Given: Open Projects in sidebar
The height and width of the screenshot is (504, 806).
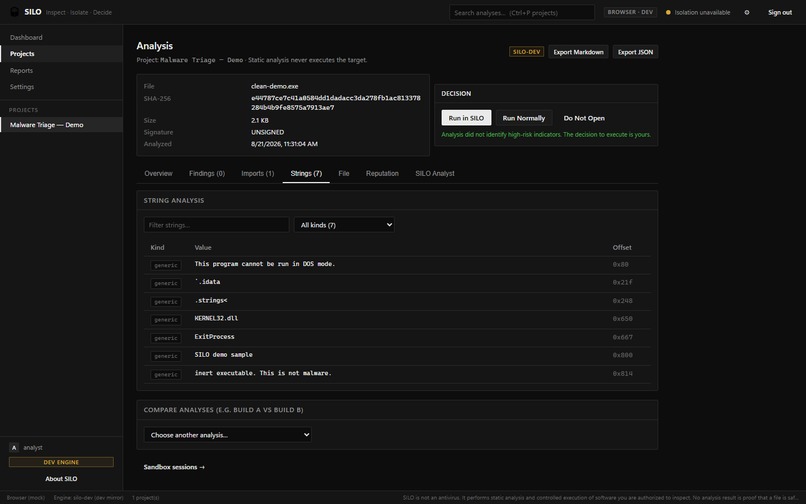Looking at the screenshot, I should (x=61, y=53).
